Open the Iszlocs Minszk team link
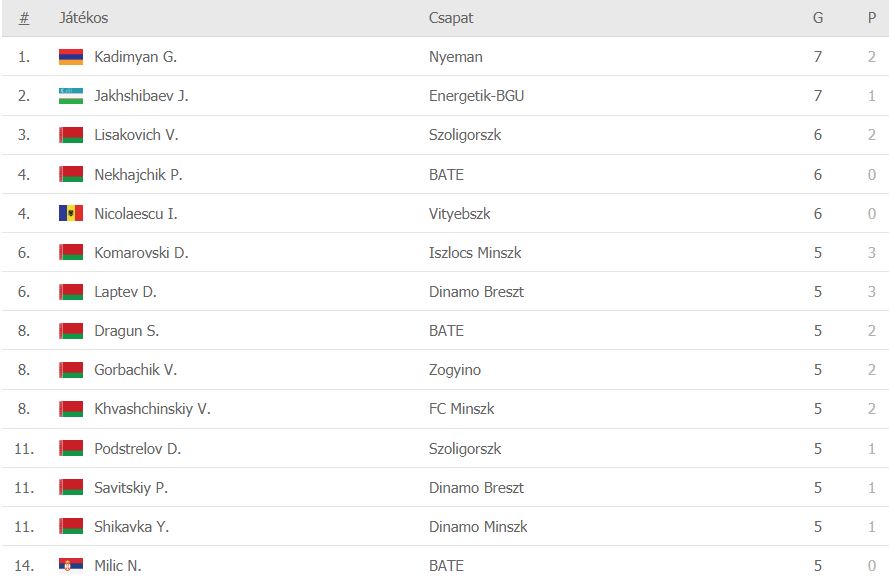Image resolution: width=889 pixels, height=584 pixels. coord(475,252)
